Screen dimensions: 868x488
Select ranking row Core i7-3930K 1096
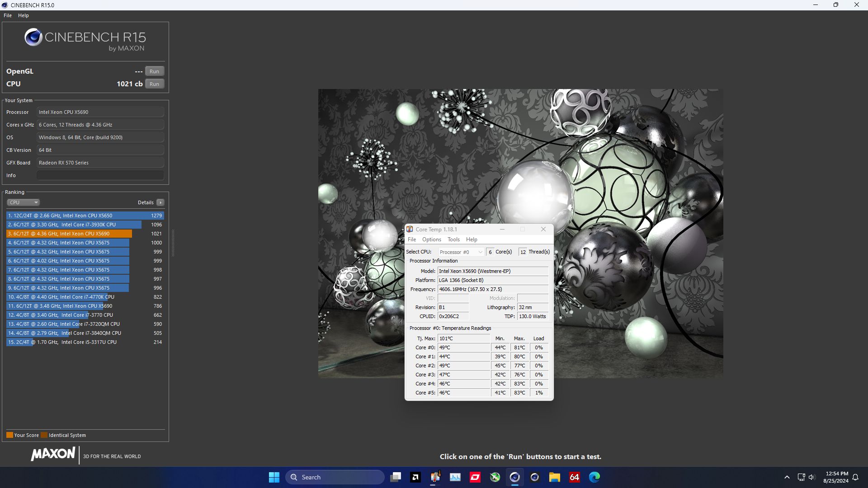(x=85, y=225)
